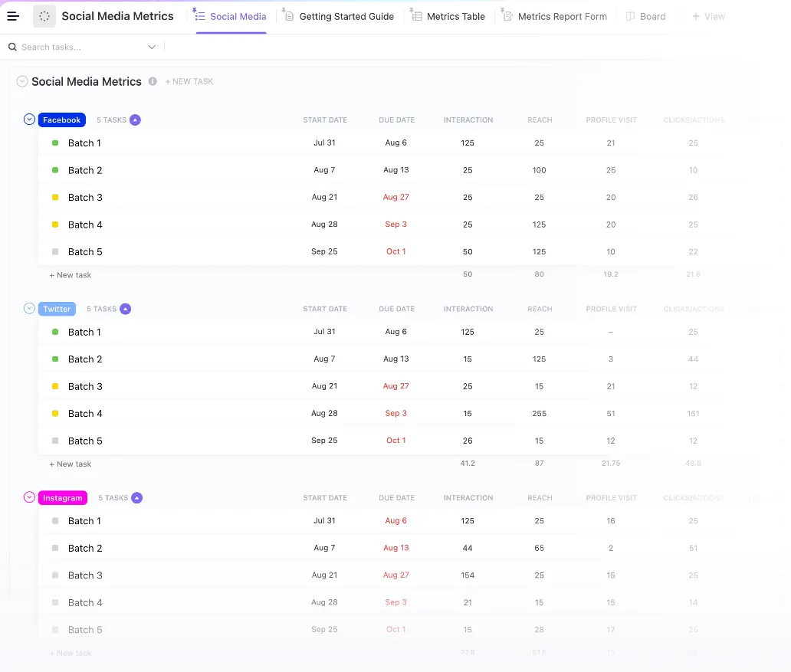Screen dimensions: 791x672
Task: Collapse the Instagram group
Action: click(29, 497)
